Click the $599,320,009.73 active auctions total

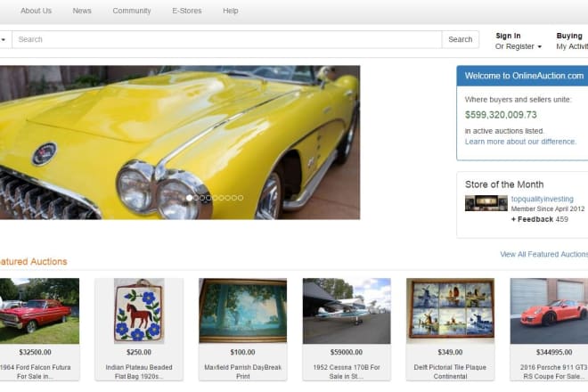click(501, 115)
